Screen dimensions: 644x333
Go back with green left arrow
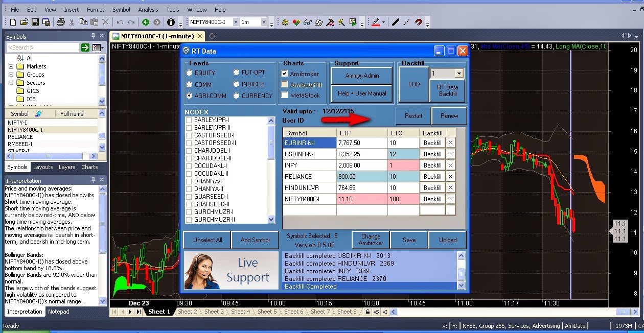point(146,22)
